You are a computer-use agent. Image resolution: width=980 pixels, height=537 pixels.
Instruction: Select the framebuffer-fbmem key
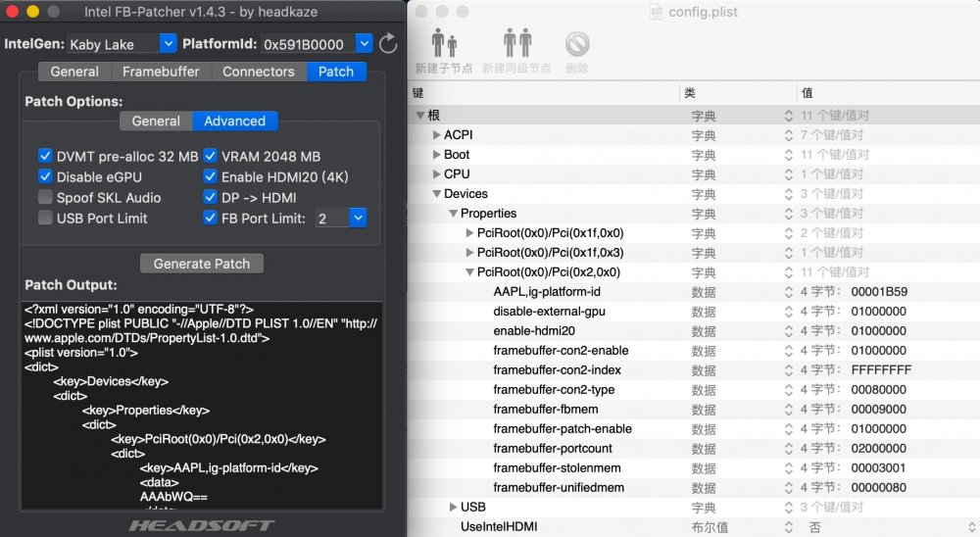(546, 410)
